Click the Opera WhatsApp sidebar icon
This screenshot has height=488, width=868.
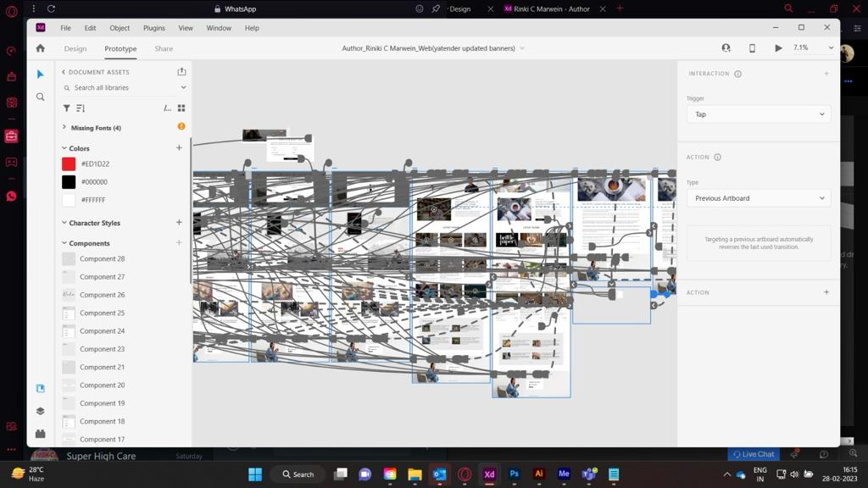(11, 197)
